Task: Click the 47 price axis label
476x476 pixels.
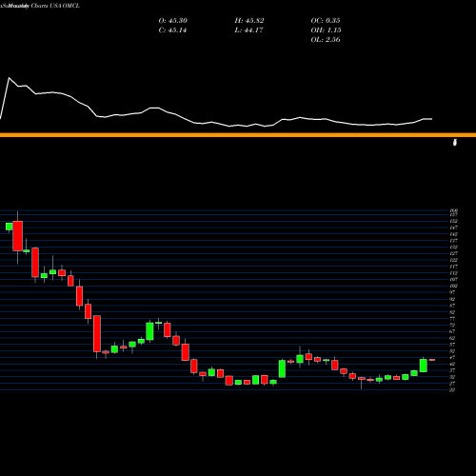Action: [452, 357]
